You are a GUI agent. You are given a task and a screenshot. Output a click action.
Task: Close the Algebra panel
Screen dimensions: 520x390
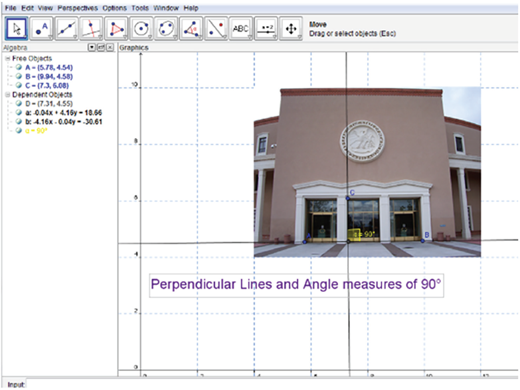(x=110, y=47)
